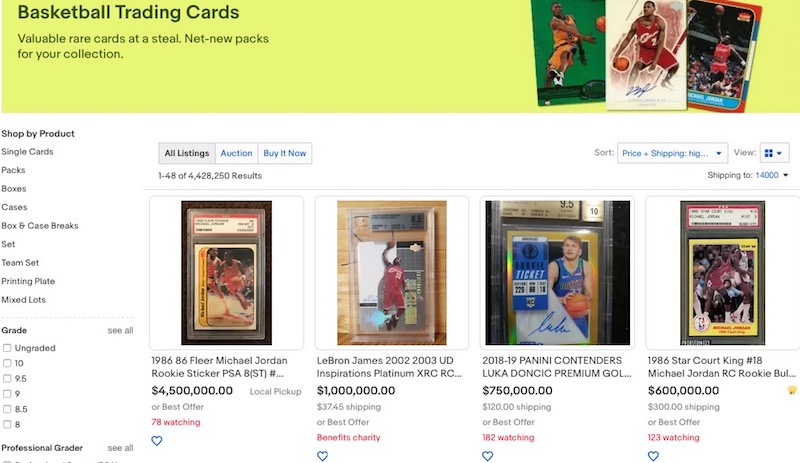
Task: Open the Price + Shipping sort dropdown
Action: pos(672,153)
